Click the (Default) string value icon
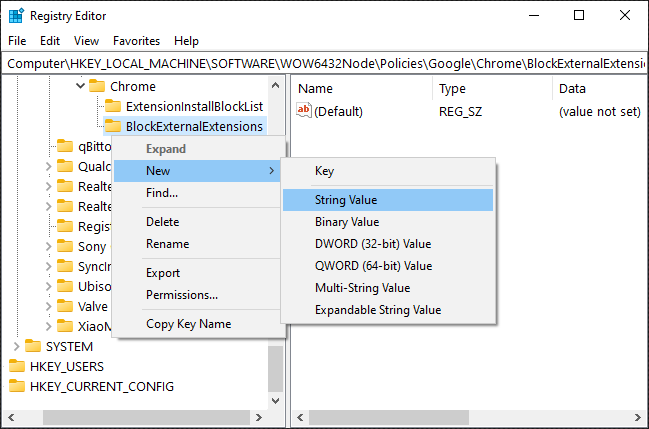Screen dimensions: 649x429 [x=304, y=111]
